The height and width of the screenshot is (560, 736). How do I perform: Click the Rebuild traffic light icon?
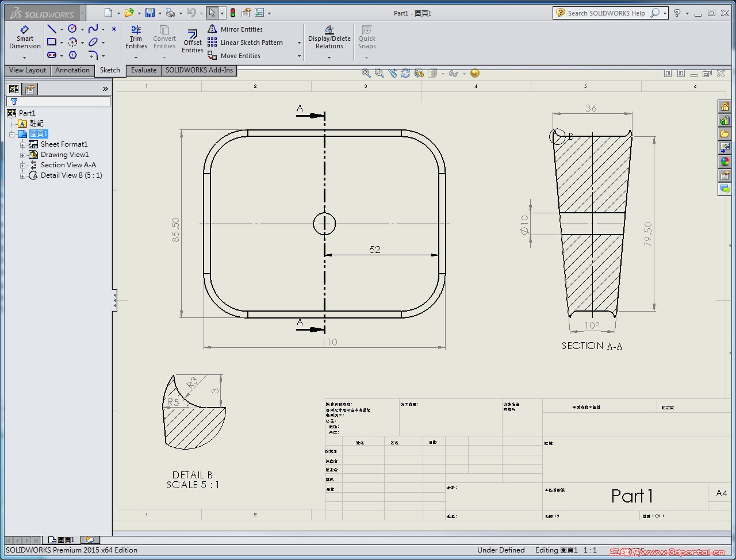[x=233, y=13]
